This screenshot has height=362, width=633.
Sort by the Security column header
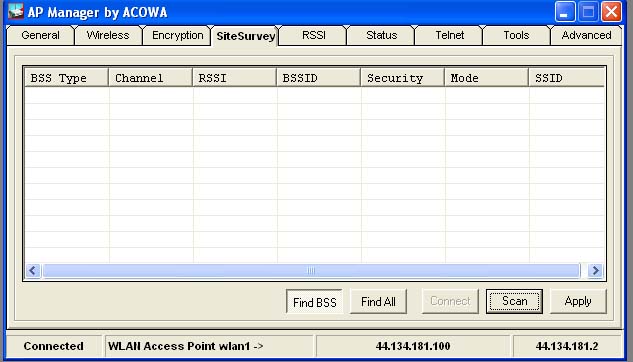click(x=402, y=77)
